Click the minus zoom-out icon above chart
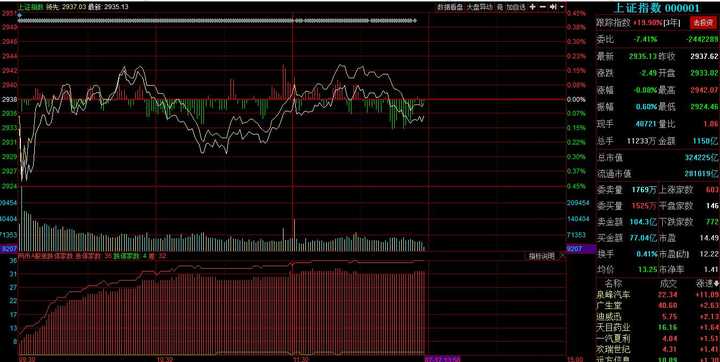The width and height of the screenshot is (720, 362). (x=542, y=7)
